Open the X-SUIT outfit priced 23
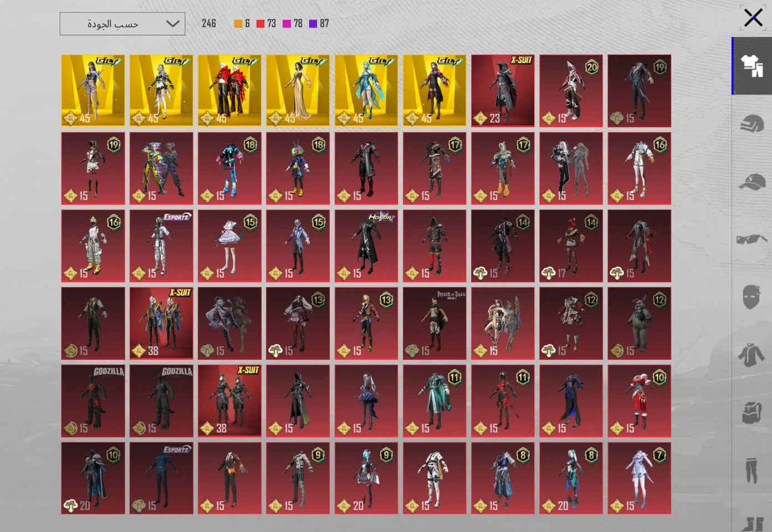This screenshot has height=532, width=772. point(503,90)
